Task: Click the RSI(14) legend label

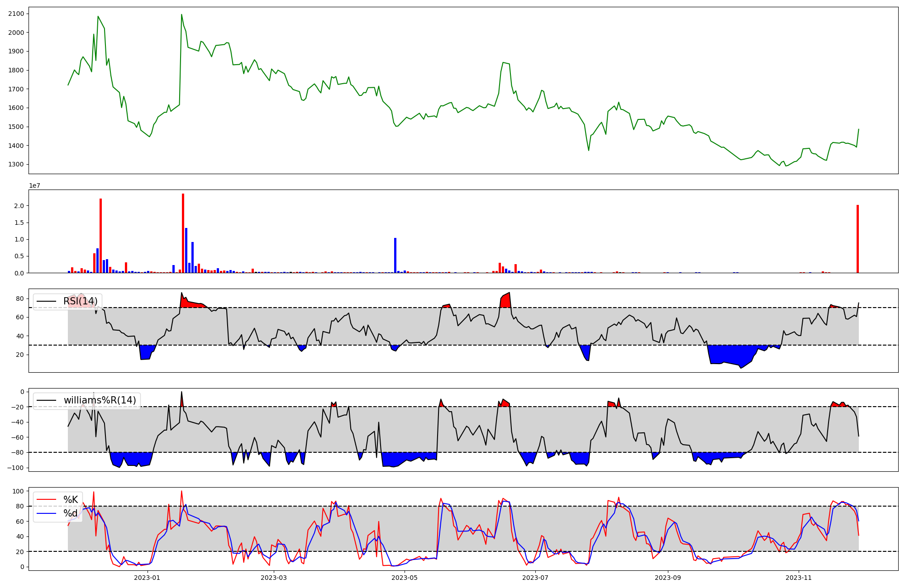Action: tap(80, 301)
